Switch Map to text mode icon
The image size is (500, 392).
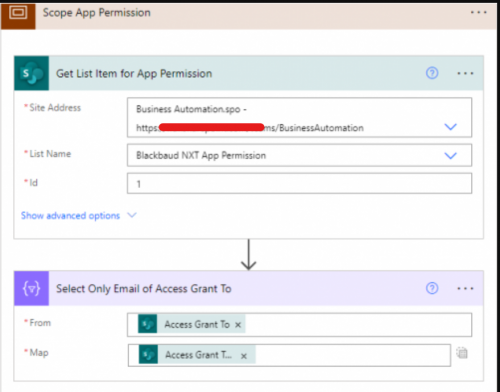462,353
